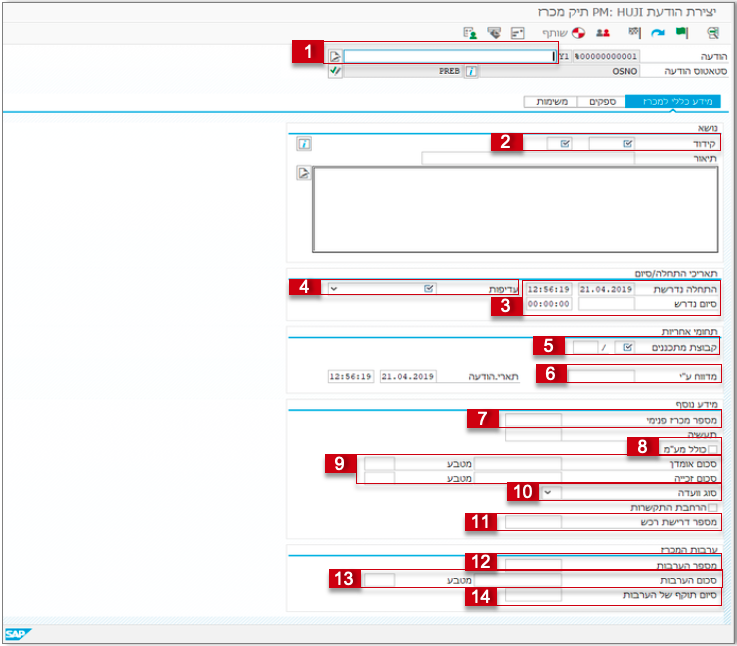Switch to the ספקים tab
This screenshot has width=737, height=646.
600,102
